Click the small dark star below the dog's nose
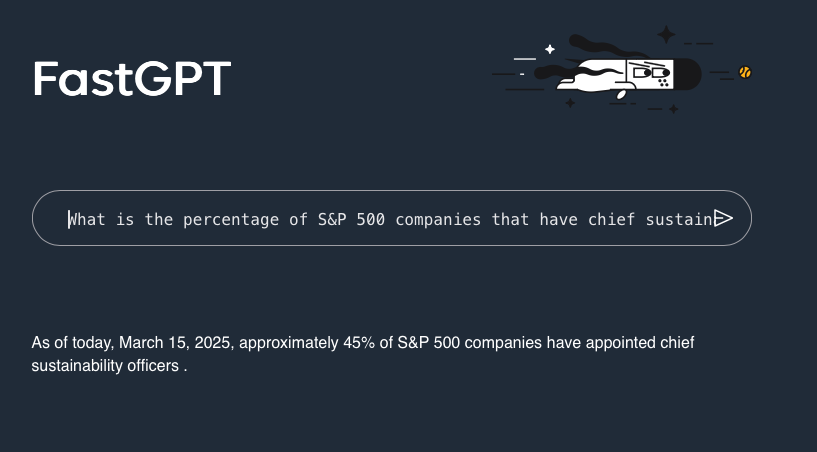817x452 pixels. click(673, 108)
